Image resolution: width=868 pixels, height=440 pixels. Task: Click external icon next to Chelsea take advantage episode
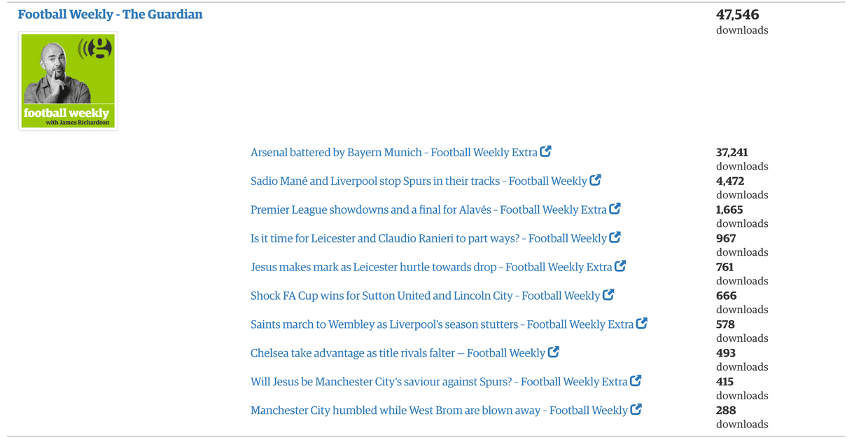(554, 352)
